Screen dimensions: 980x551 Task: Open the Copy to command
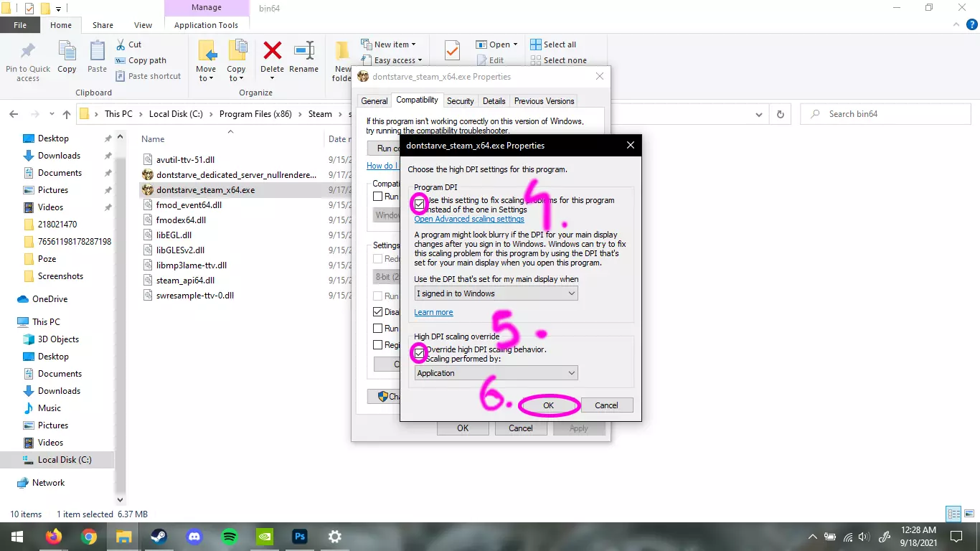(236, 61)
